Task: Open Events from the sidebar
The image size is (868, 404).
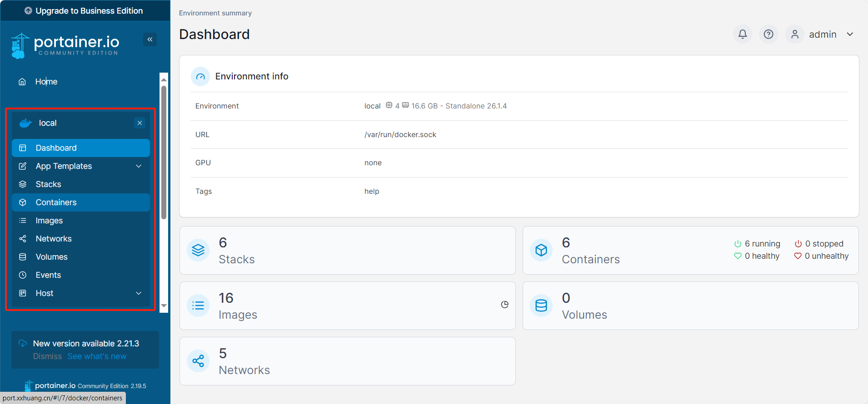Action: click(x=81, y=275)
